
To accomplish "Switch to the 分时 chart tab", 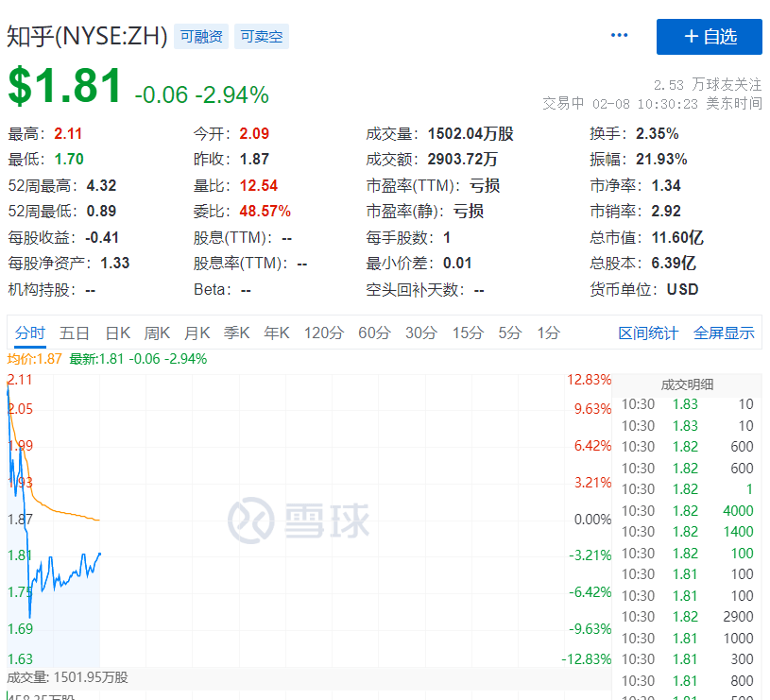I will (x=30, y=333).
